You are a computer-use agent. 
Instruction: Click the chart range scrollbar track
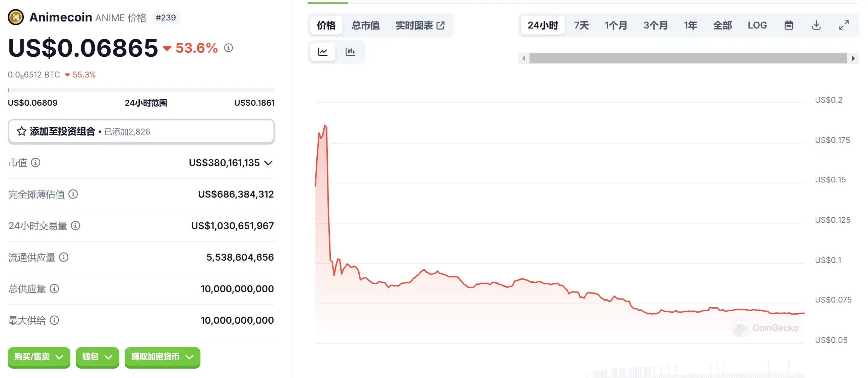tap(688, 58)
